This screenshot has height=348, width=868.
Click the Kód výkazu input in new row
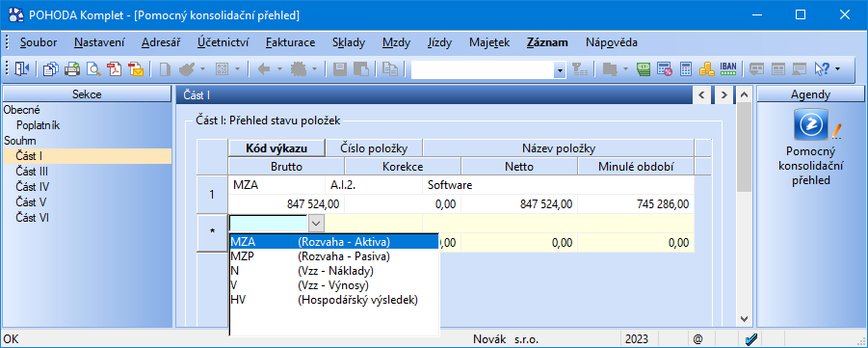point(269,224)
